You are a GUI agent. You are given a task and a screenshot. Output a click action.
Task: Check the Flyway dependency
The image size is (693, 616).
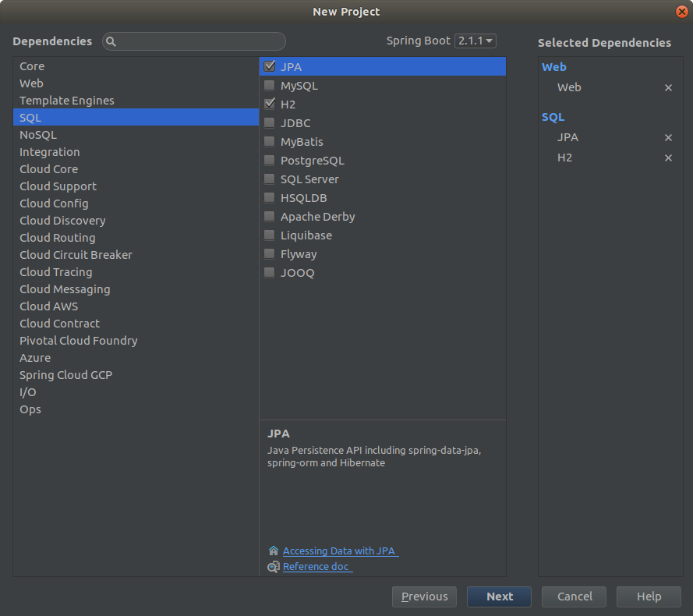(x=268, y=253)
